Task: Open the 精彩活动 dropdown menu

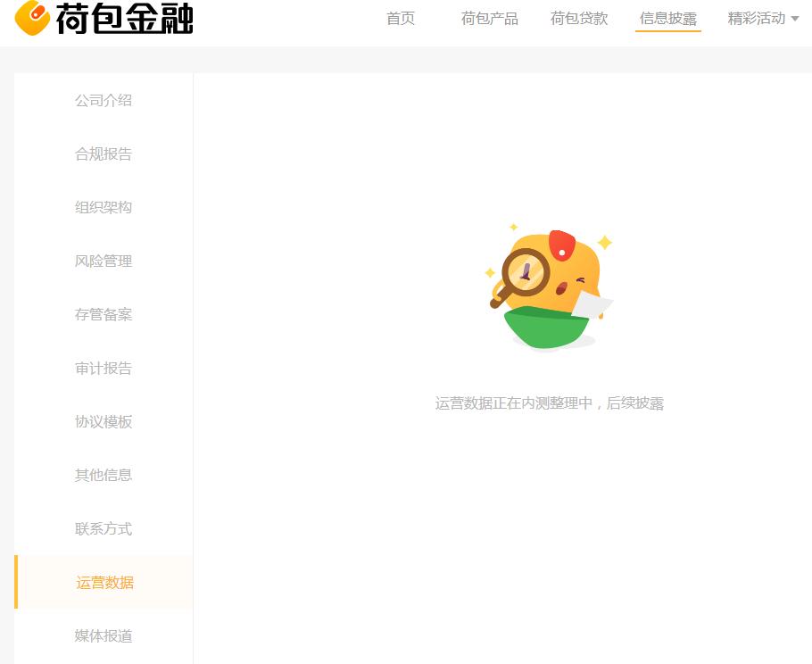Action: point(756,17)
